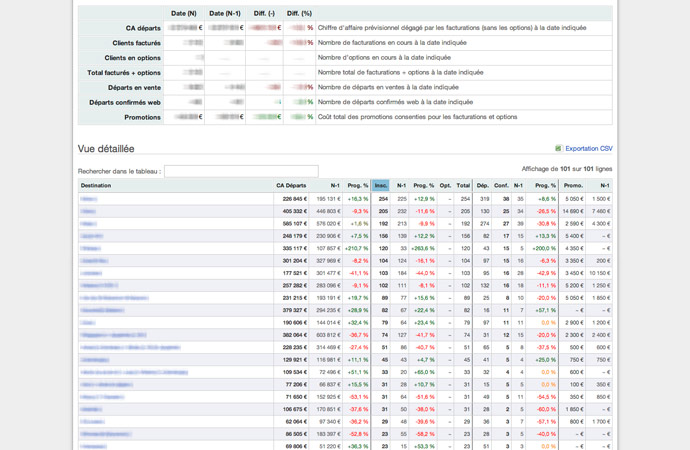Image resolution: width=690 pixels, height=450 pixels.
Task: Click the CA cell '226 845 €'
Action: point(294,199)
